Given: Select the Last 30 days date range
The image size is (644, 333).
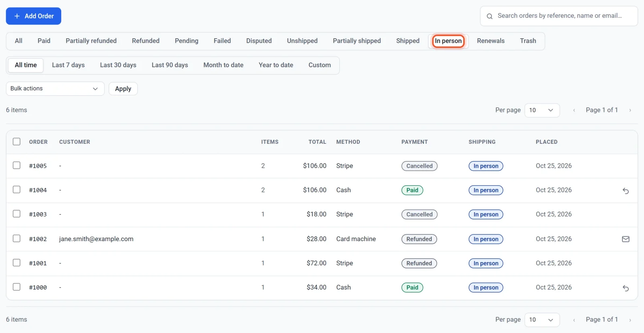Looking at the screenshot, I should (118, 65).
